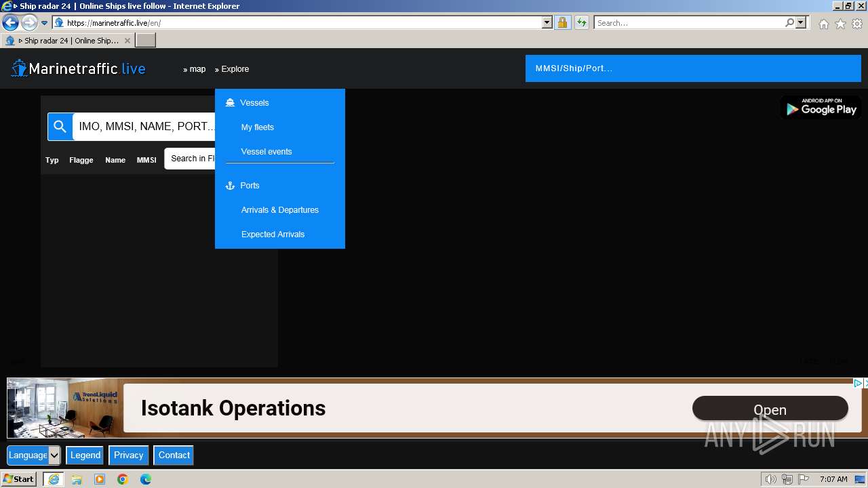The height and width of the screenshot is (488, 868).
Task: Click the MMSI/Ship/Port search field
Action: [693, 68]
